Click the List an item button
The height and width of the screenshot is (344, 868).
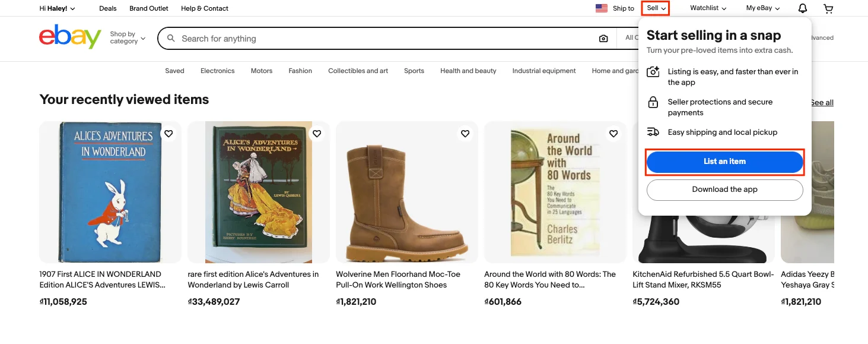point(724,162)
